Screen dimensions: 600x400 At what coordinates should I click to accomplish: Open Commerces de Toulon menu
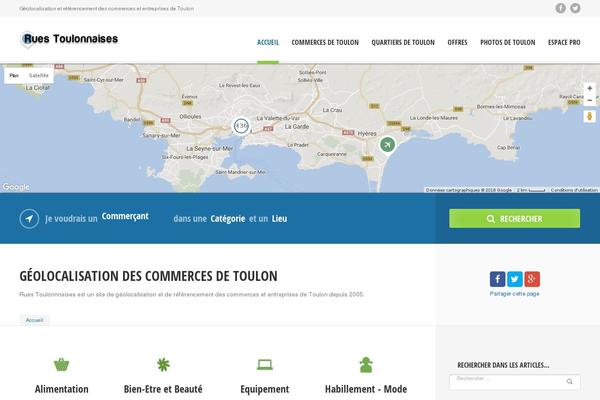coord(325,42)
